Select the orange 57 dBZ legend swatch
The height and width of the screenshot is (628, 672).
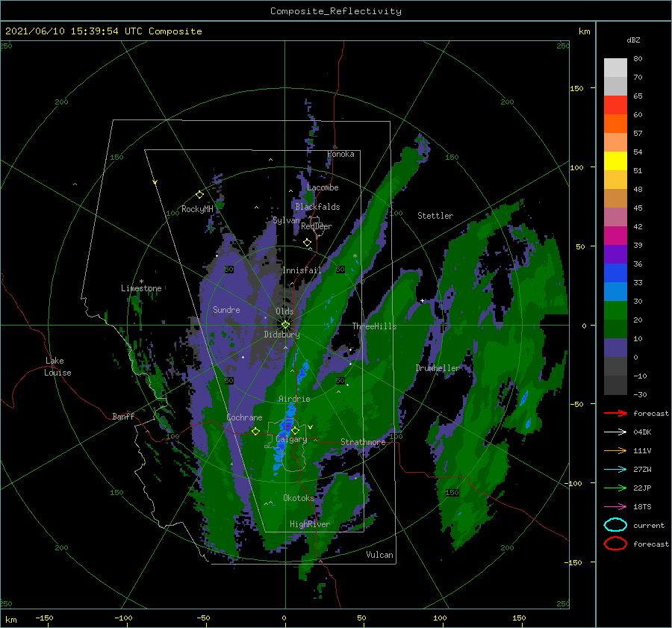615,124
